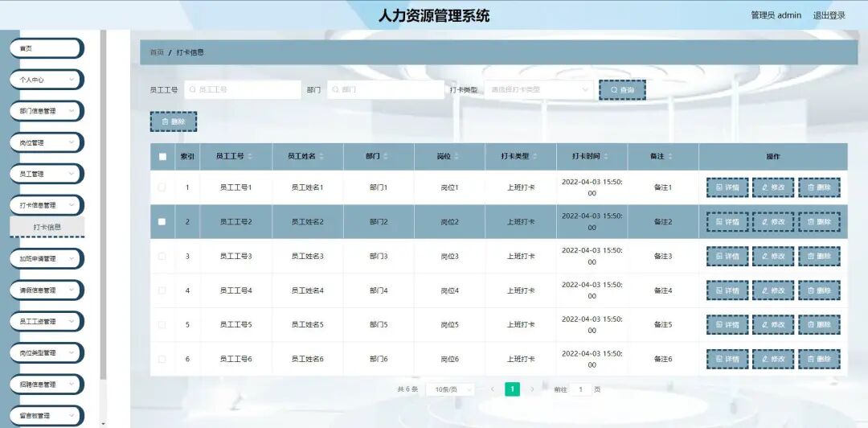
Task: Click into the 员工工号 search field
Action: click(243, 90)
